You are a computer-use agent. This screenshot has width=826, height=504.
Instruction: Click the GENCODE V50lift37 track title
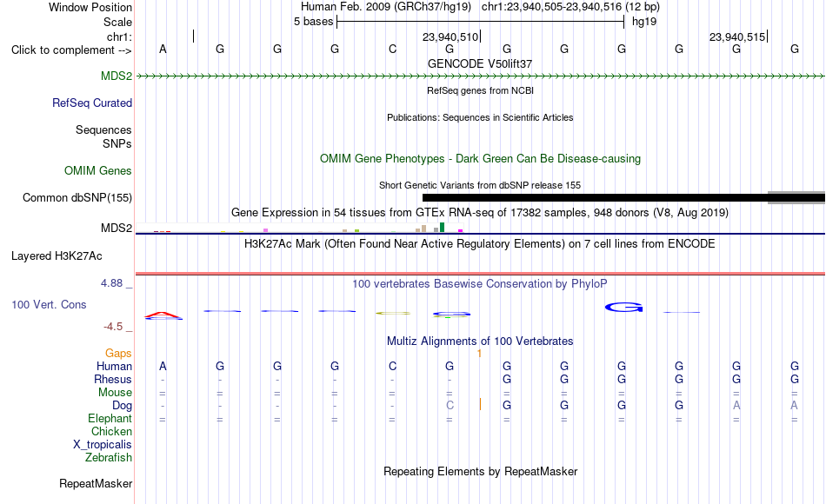(x=480, y=63)
